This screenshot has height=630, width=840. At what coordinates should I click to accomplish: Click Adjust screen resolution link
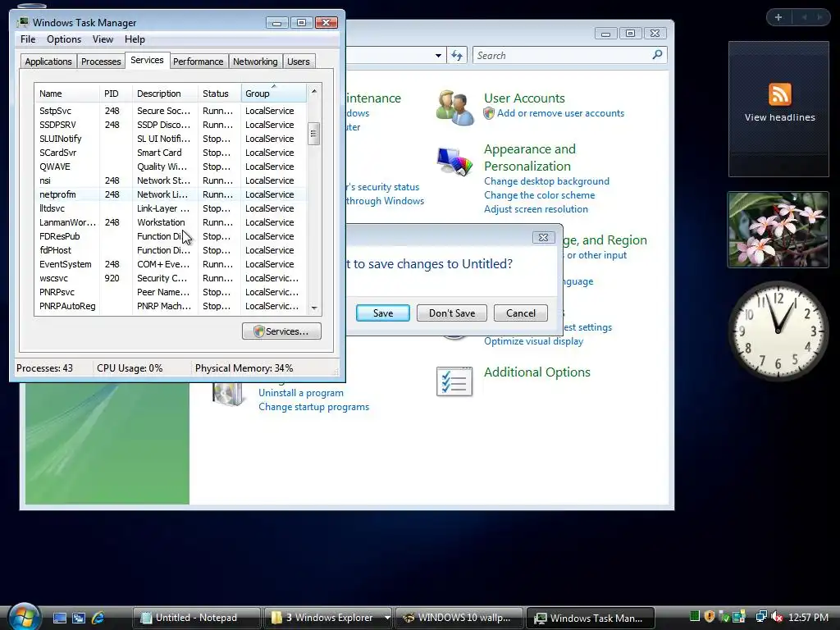pos(536,209)
